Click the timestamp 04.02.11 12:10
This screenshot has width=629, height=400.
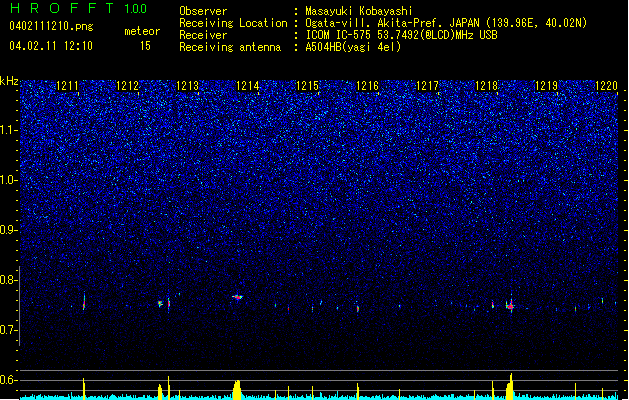point(51,46)
